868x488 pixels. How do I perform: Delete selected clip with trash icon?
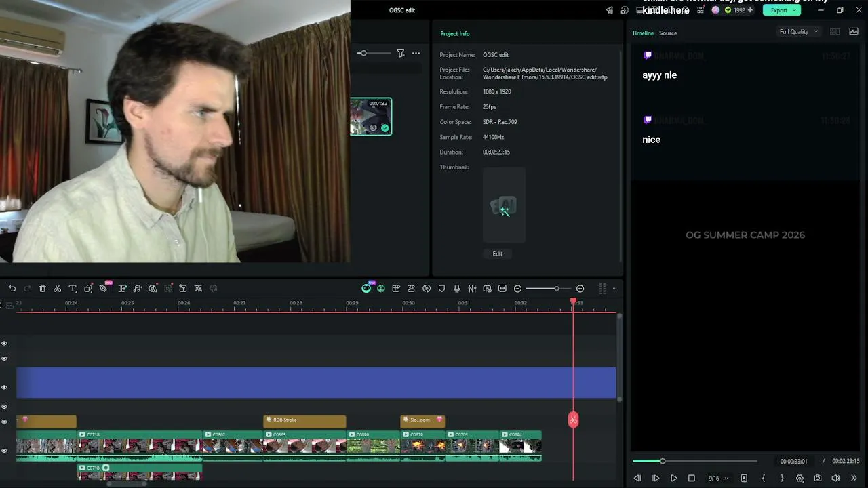point(43,289)
